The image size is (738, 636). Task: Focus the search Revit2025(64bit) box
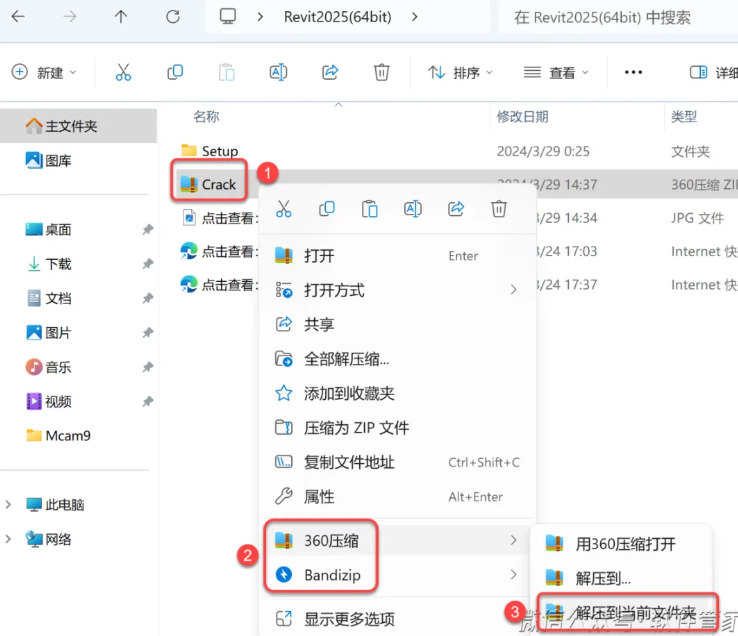[618, 17]
